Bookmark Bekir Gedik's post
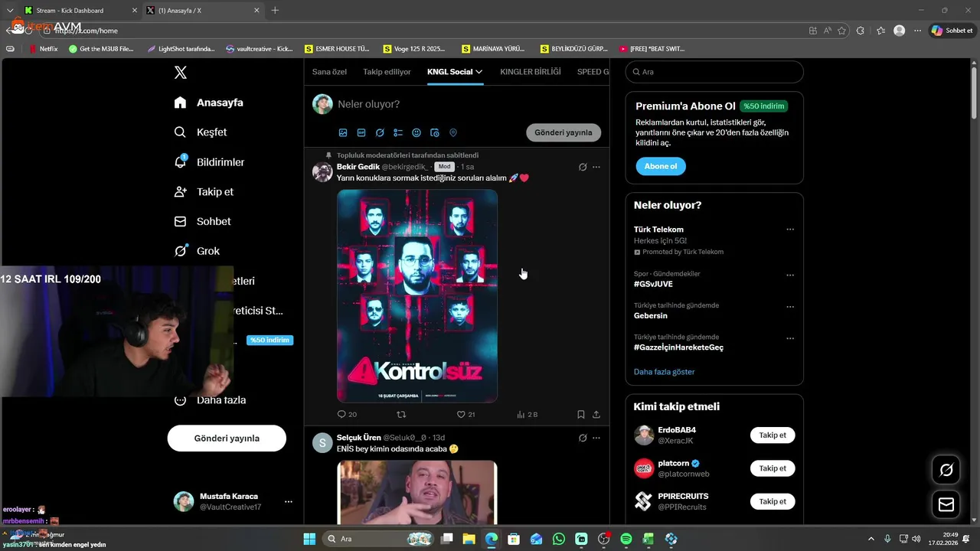This screenshot has height=551, width=980. click(581, 414)
